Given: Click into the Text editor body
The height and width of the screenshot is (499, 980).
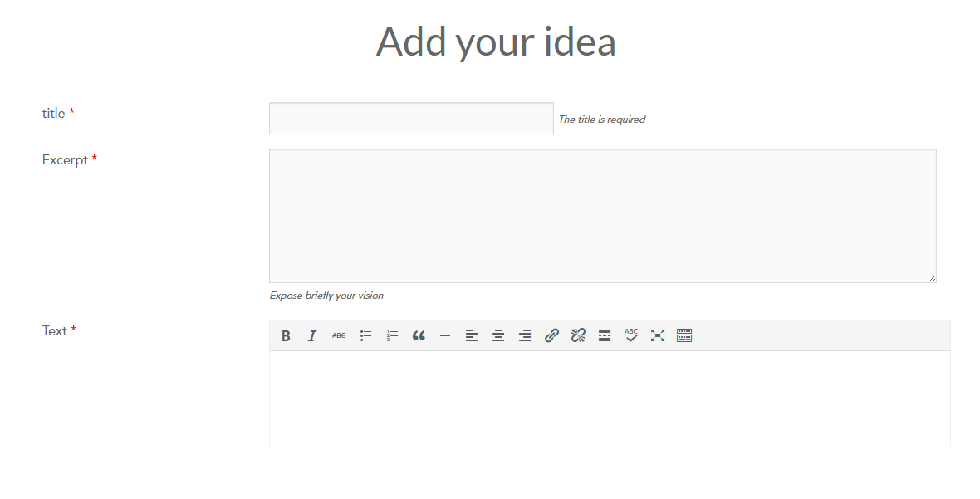Looking at the screenshot, I should 610,399.
